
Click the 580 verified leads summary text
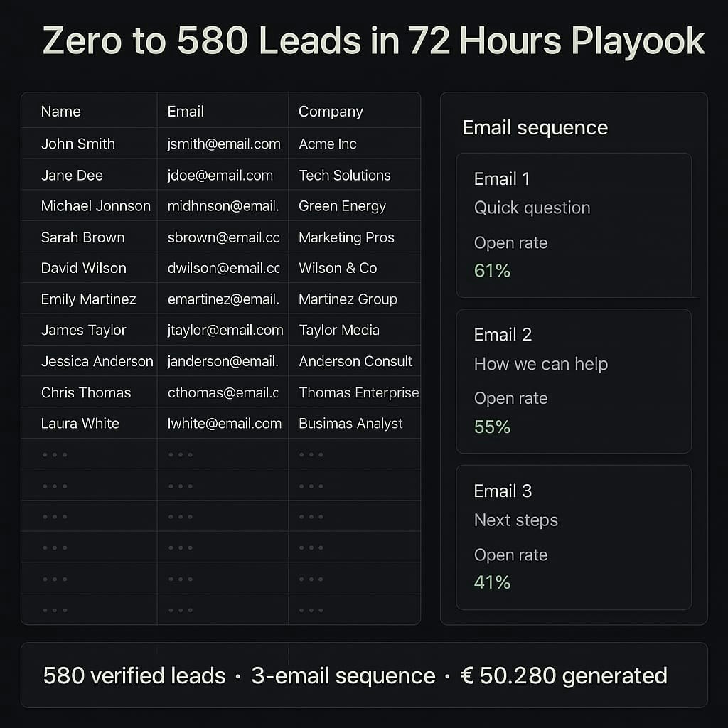[x=134, y=675]
